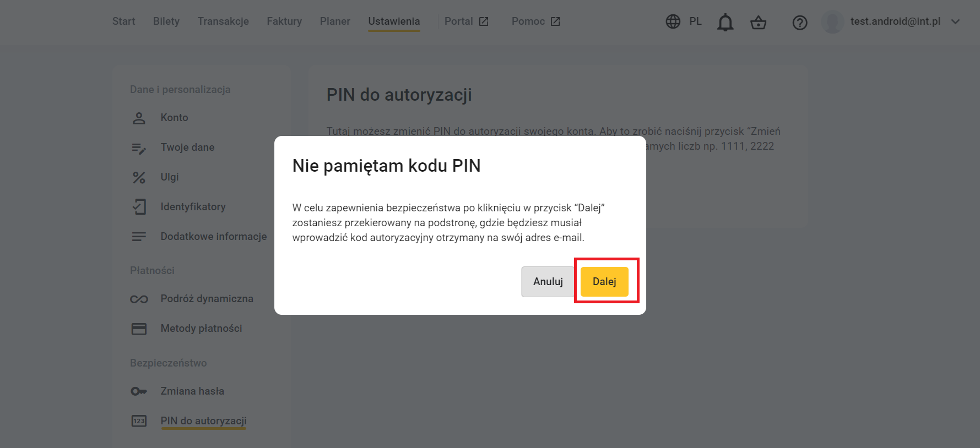The height and width of the screenshot is (448, 980).
Task: Click the Identyfikatory device icon
Action: (139, 207)
